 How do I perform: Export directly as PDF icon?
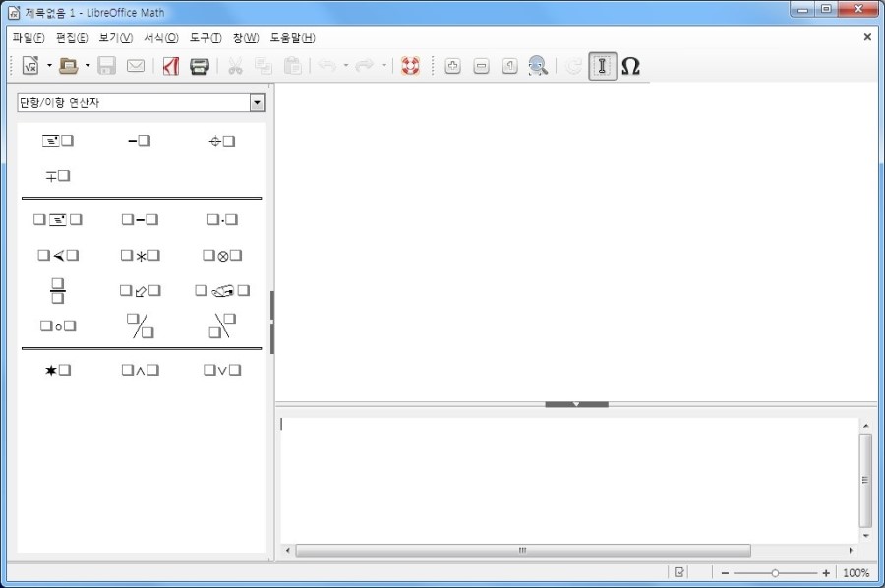pos(171,66)
